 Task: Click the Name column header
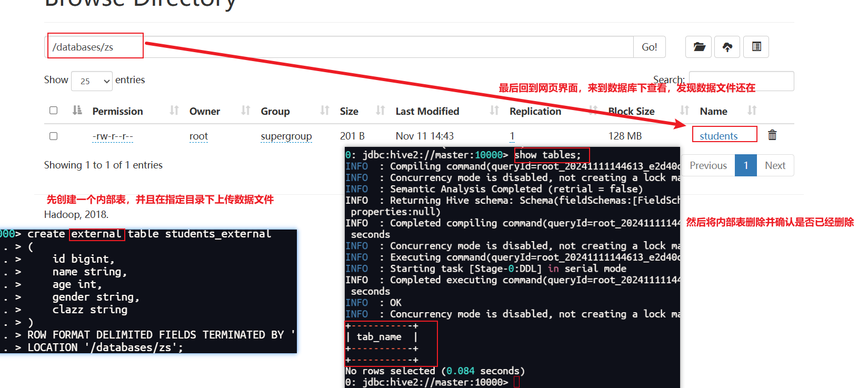(x=713, y=111)
